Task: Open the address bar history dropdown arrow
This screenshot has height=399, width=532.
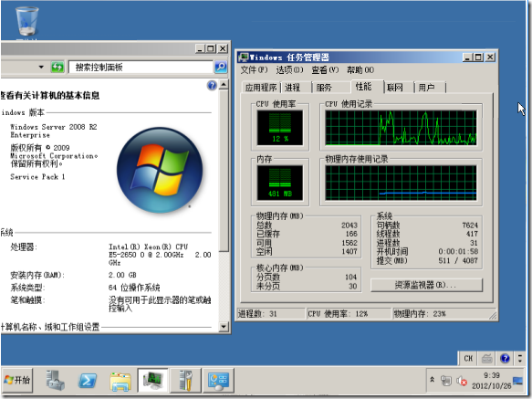Action: (41, 67)
